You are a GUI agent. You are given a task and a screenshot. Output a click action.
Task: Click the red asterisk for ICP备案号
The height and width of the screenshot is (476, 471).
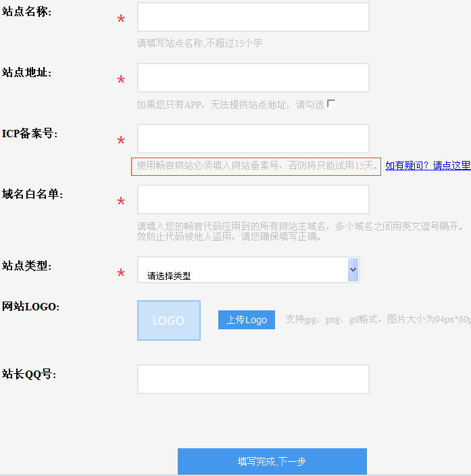point(121,142)
